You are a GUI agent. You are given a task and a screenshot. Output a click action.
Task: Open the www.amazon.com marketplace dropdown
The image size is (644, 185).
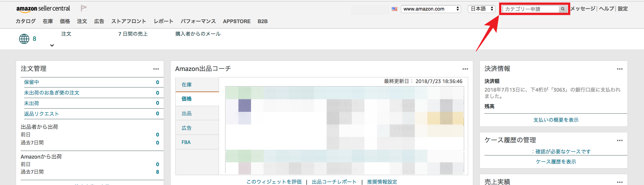point(431,9)
